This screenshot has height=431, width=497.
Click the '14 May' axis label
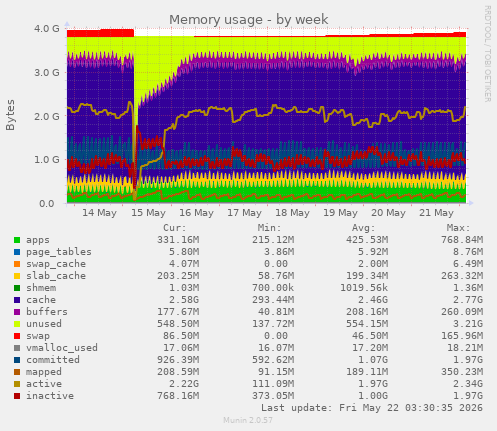(x=99, y=213)
